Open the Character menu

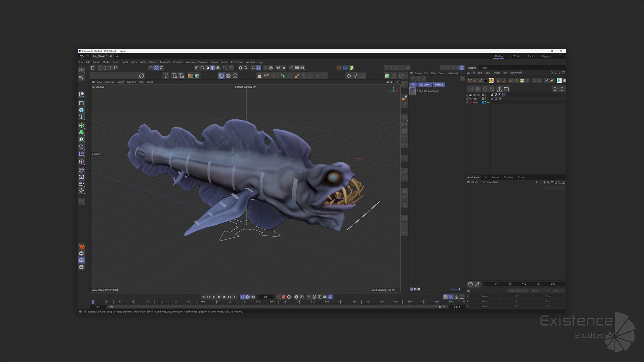pos(178,62)
